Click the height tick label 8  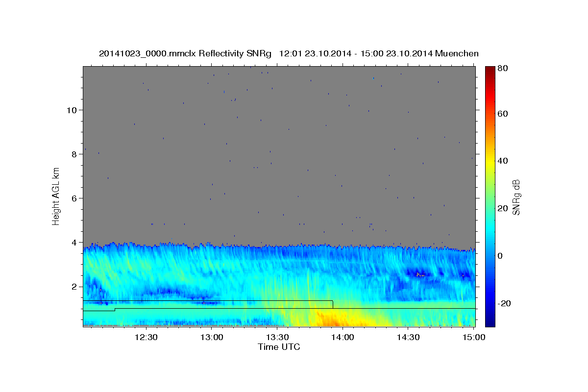click(74, 154)
